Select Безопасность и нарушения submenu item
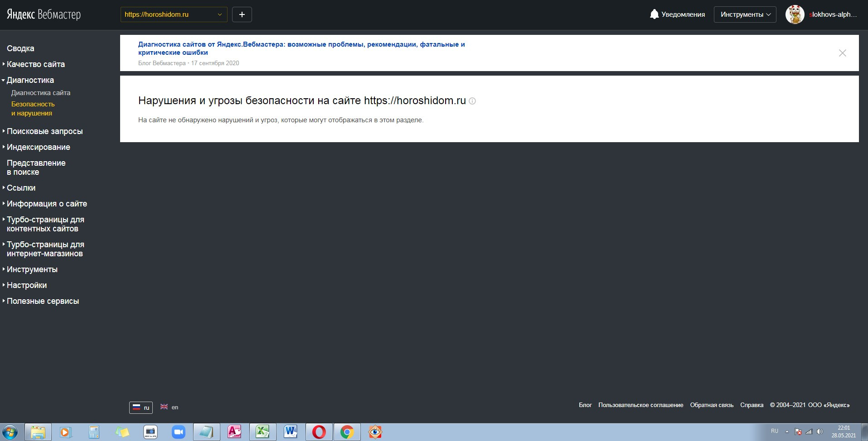This screenshot has width=868, height=441. pyautogui.click(x=33, y=109)
